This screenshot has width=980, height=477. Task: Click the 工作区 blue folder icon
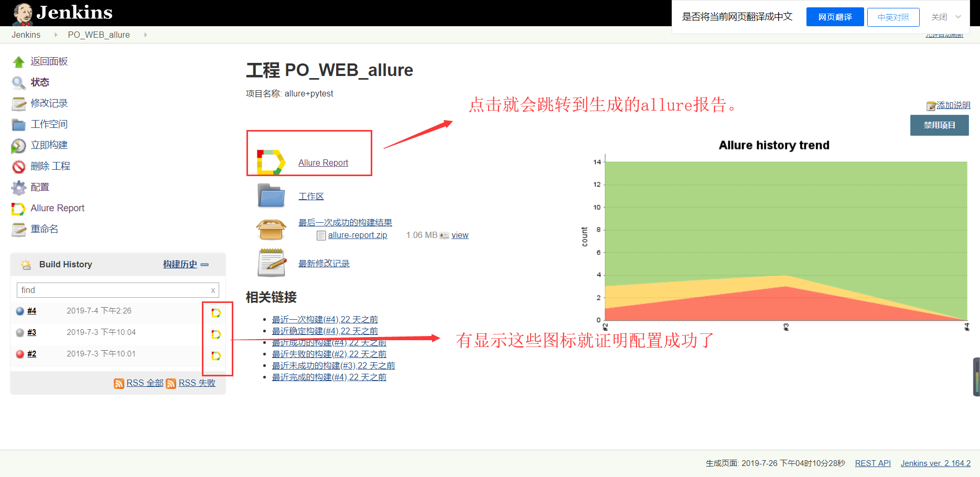271,196
